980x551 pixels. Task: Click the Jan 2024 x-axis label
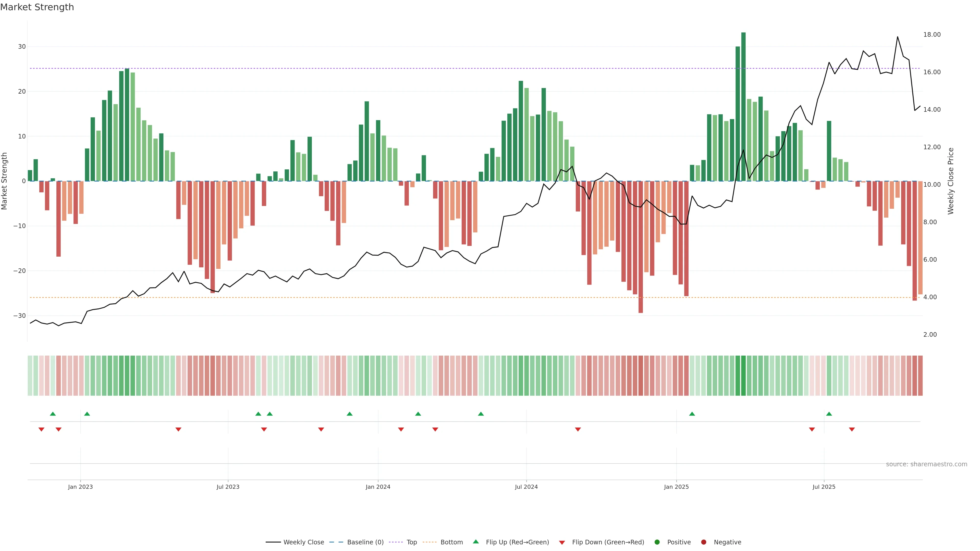(378, 487)
